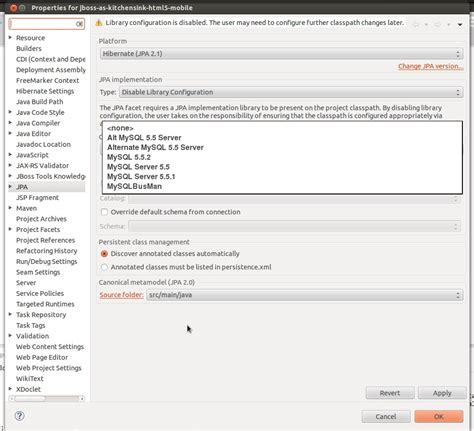Expand the Maven tree node
This screenshot has height=431, width=474.
[10, 208]
